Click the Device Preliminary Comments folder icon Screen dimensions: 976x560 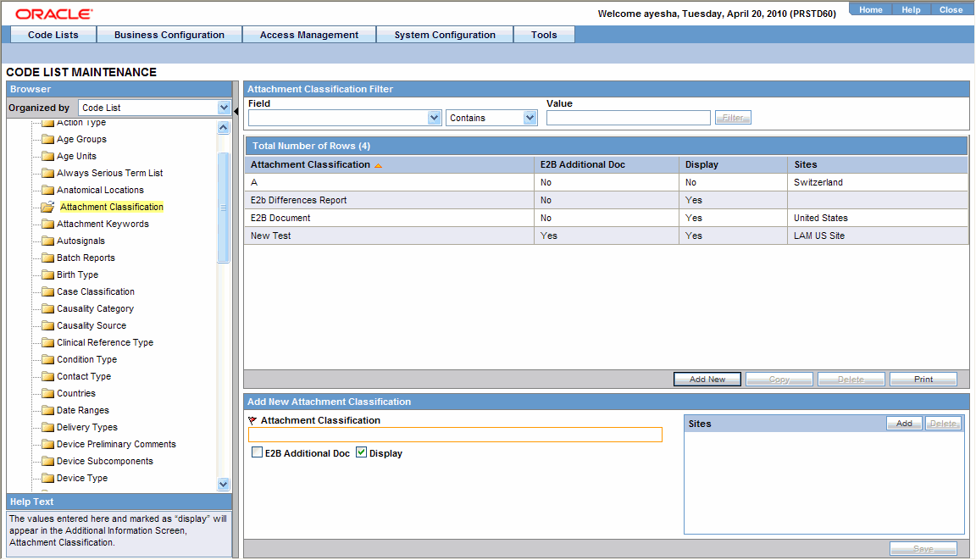tap(48, 444)
